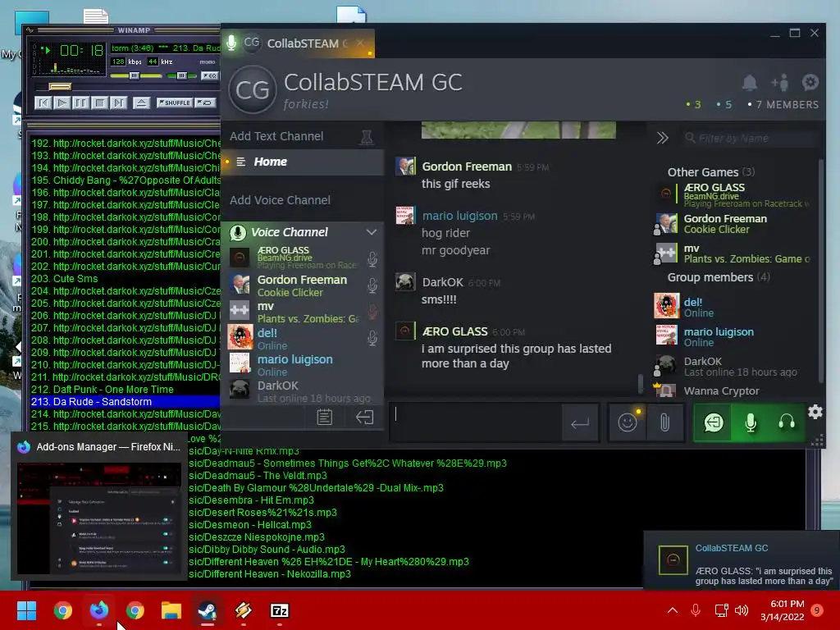840x630 pixels.
Task: Click Add Text Channel
Action: (x=276, y=136)
